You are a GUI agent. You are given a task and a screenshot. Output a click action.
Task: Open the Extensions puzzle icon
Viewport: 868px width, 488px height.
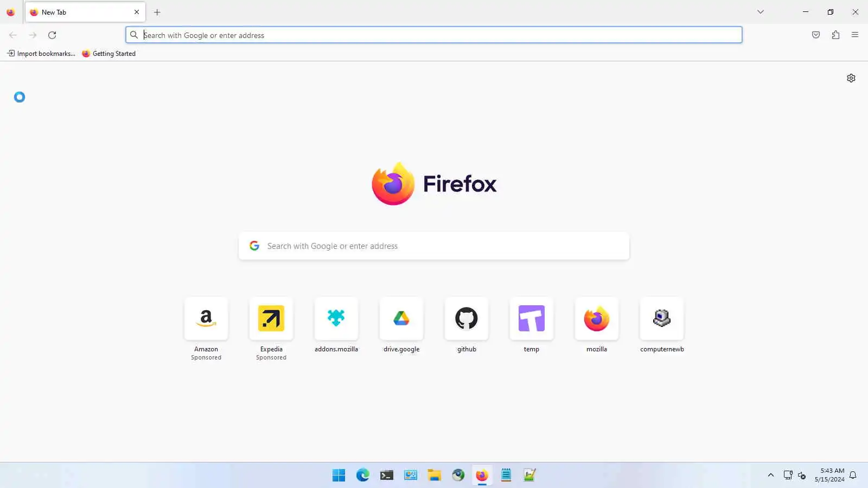835,35
